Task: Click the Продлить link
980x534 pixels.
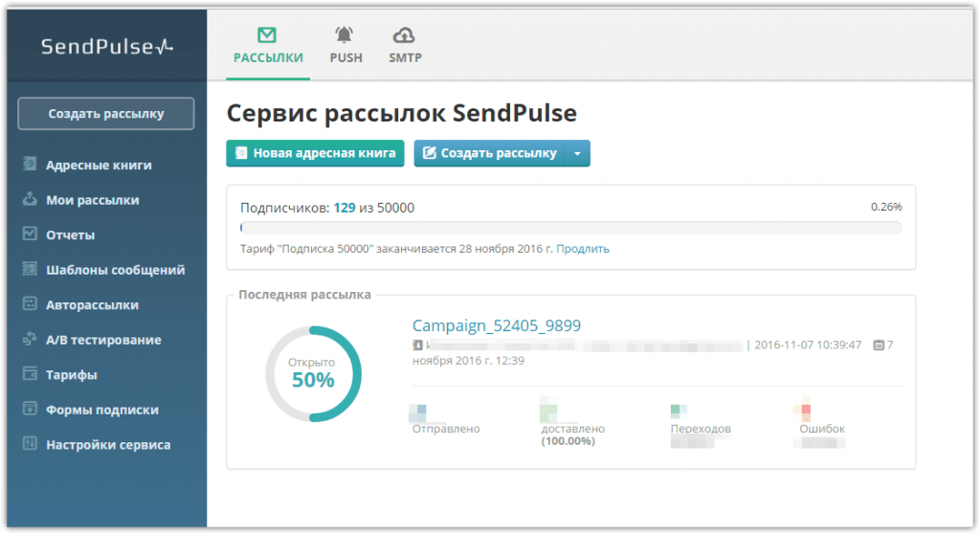Action: pyautogui.click(x=583, y=249)
